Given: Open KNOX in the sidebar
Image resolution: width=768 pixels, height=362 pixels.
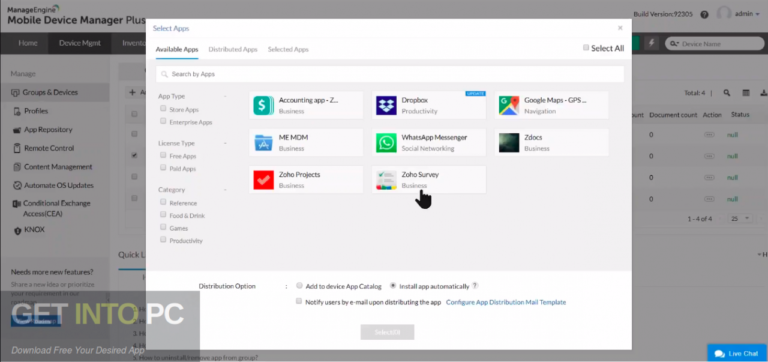Looking at the screenshot, I should (x=34, y=230).
